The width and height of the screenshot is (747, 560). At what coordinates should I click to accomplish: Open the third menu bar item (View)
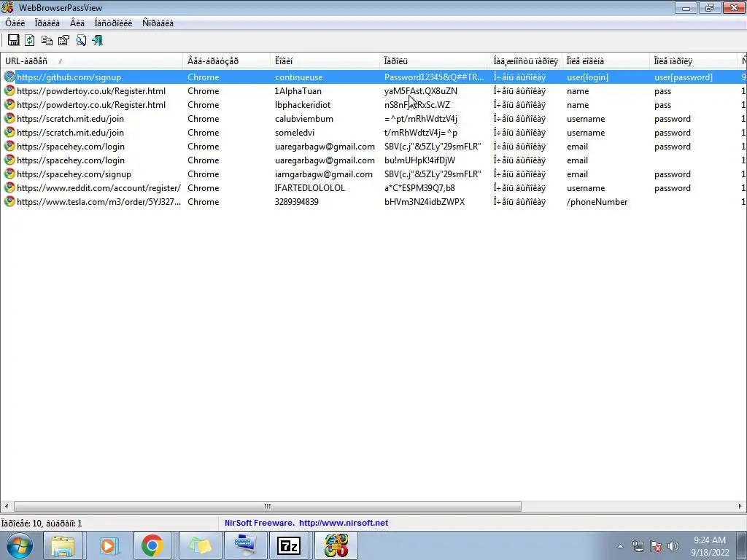(77, 23)
